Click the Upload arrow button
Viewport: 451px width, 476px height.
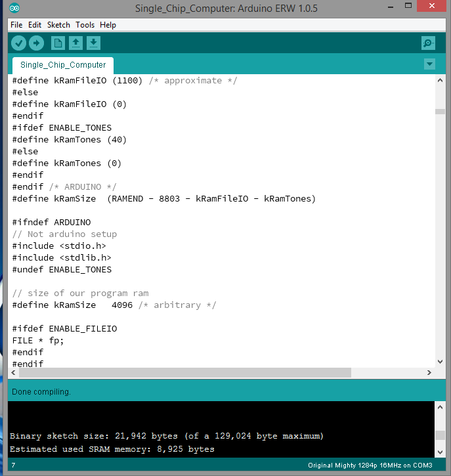36,43
